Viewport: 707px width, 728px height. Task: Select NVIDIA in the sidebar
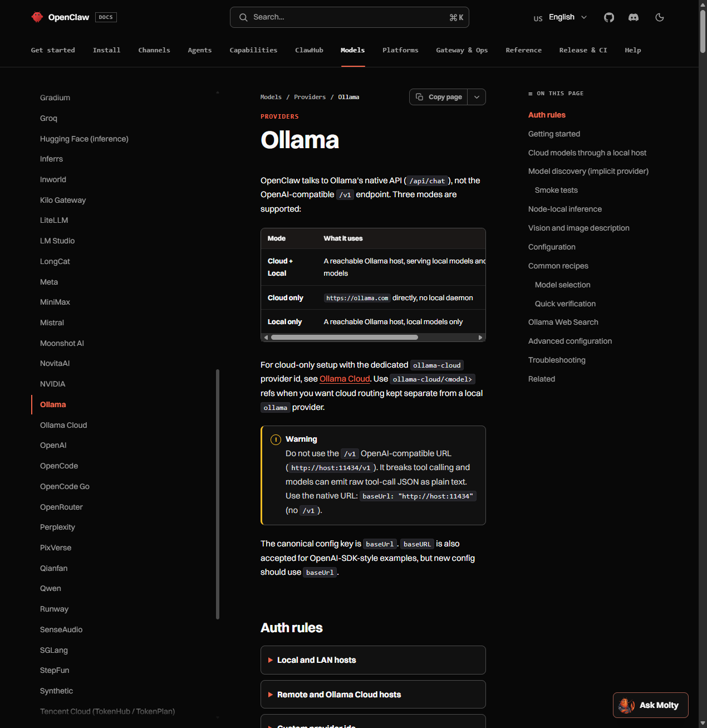pos(52,384)
